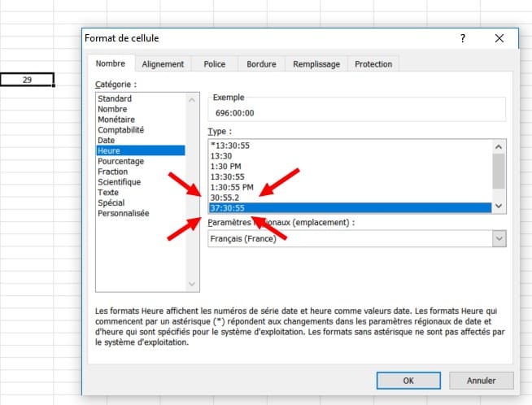This screenshot has height=405, width=532.
Task: Select the spreadsheet cell containing 29
Action: [x=27, y=80]
